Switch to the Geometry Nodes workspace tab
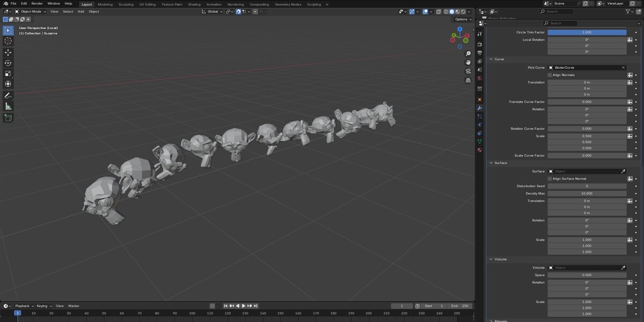This screenshot has height=322, width=644. click(x=288, y=4)
